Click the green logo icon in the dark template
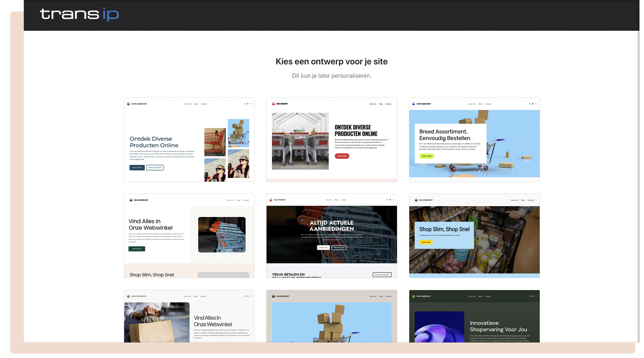Image resolution: width=644 pixels, height=358 pixels. point(414,296)
